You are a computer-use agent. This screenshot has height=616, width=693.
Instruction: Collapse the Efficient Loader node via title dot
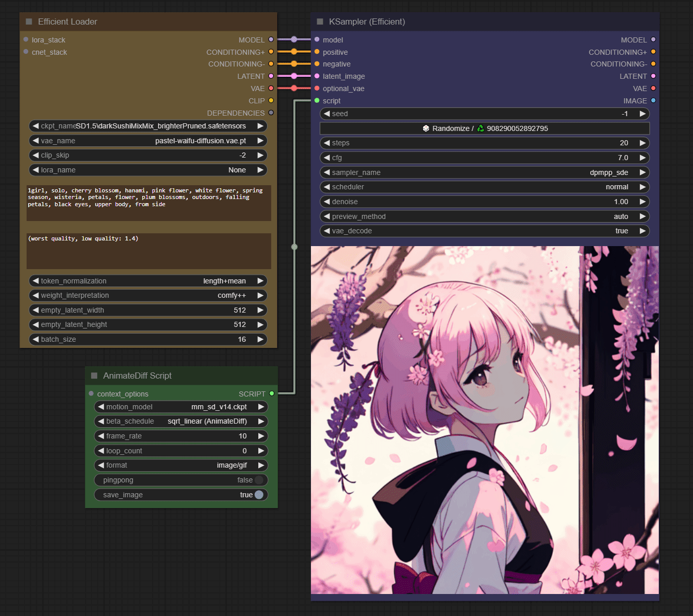(x=29, y=21)
